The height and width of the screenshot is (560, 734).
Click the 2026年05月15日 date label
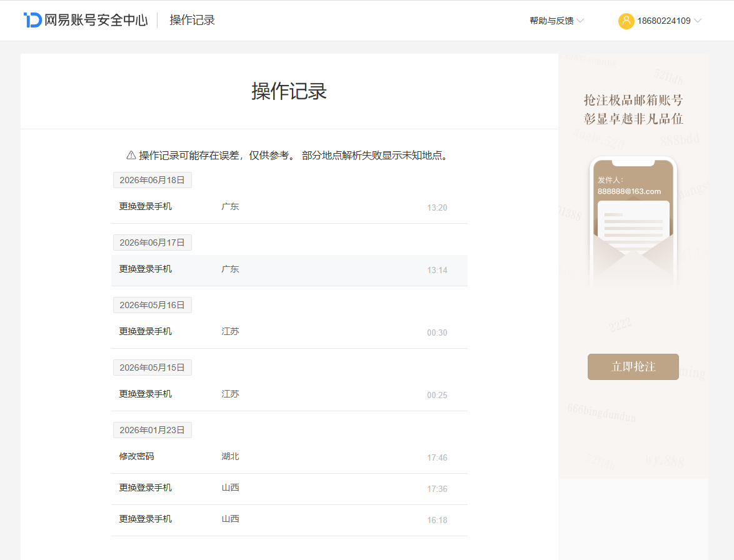[x=152, y=367]
